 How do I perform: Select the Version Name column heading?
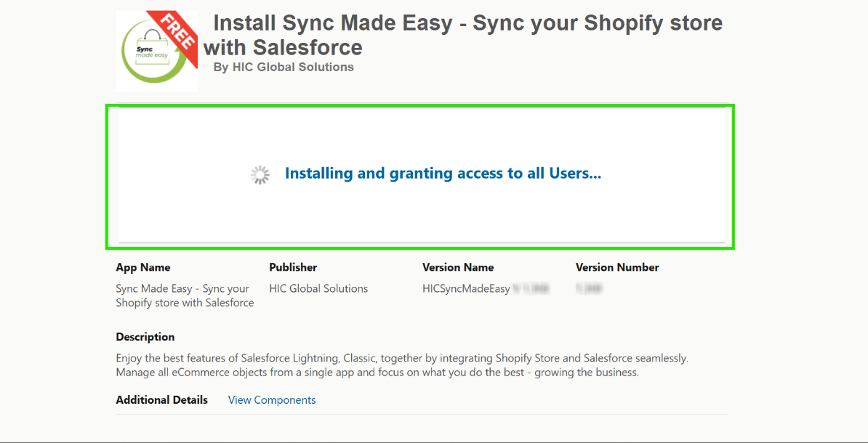click(x=458, y=267)
